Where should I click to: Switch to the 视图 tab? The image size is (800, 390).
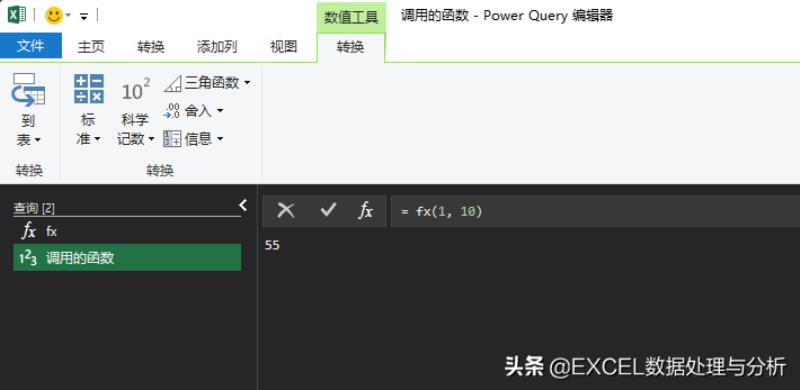(x=284, y=47)
